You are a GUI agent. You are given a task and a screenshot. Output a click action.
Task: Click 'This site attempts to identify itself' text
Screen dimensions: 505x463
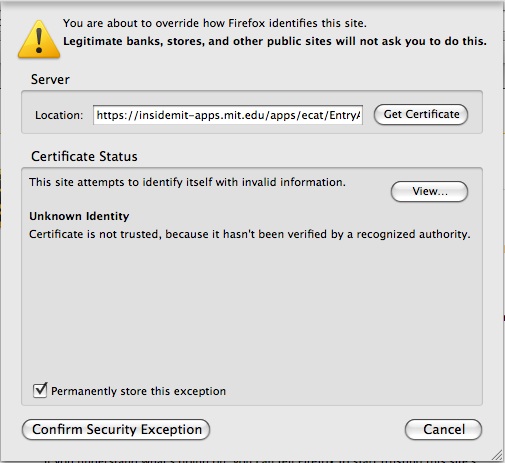pyautogui.click(x=187, y=182)
